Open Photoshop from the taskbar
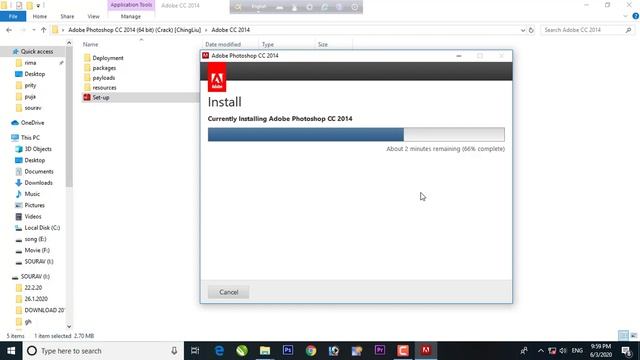 click(x=288, y=351)
